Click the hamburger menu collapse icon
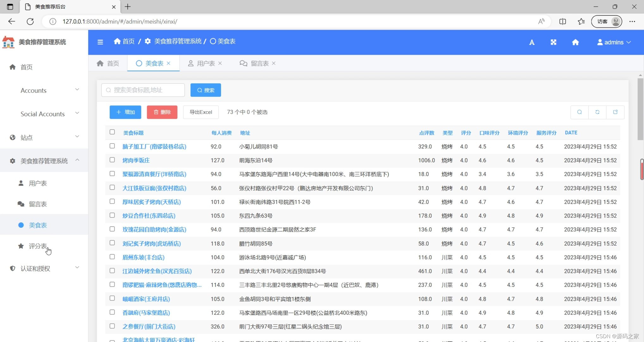This screenshot has height=342, width=644. pos(100,42)
